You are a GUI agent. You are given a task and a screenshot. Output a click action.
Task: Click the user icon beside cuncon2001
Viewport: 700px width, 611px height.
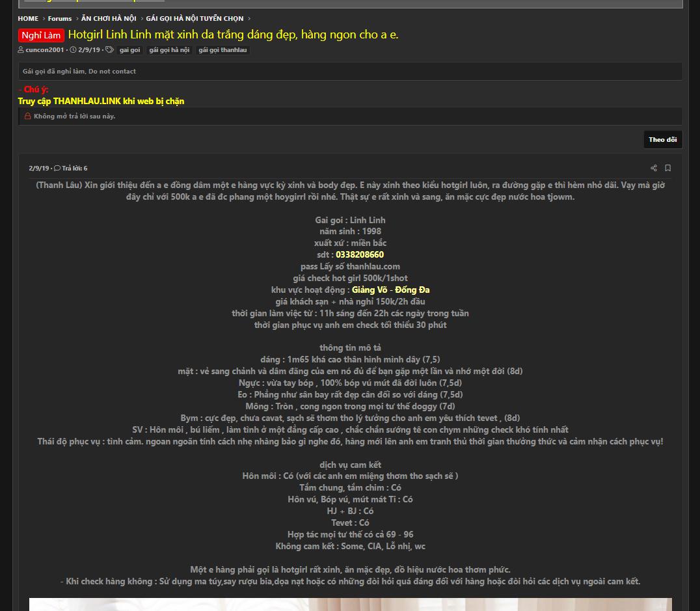[x=21, y=49]
